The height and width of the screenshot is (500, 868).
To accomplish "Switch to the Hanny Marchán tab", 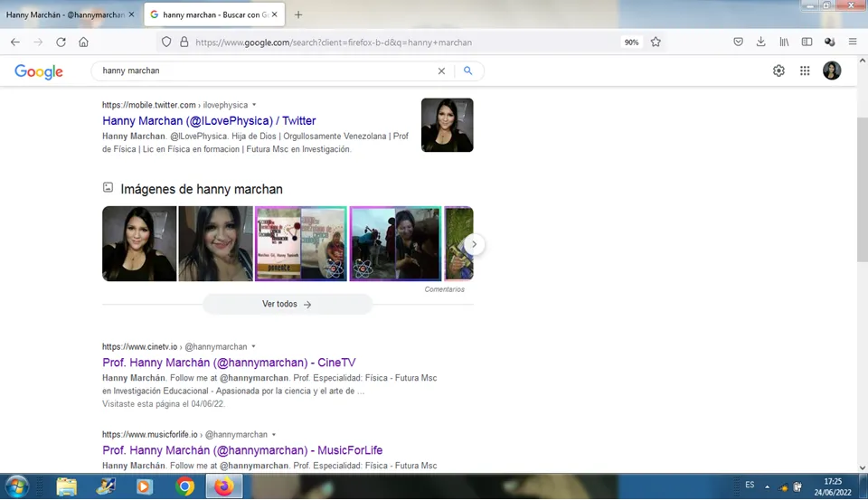I will point(65,15).
